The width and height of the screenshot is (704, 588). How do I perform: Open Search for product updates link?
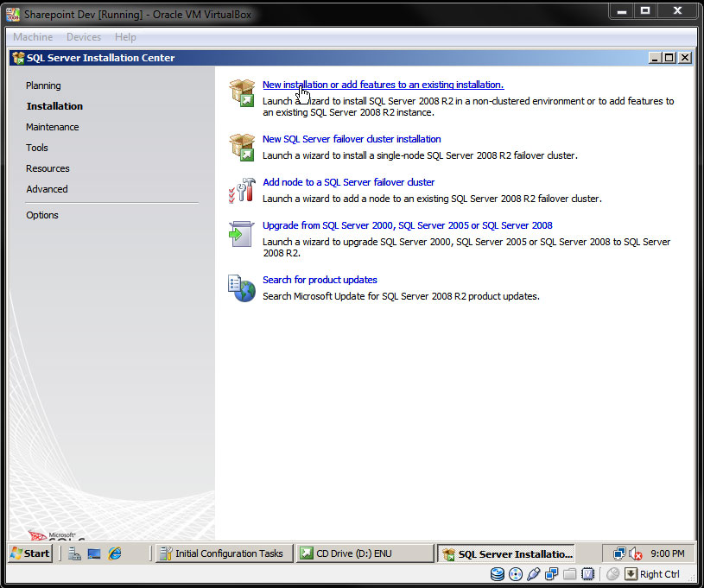pyautogui.click(x=320, y=280)
